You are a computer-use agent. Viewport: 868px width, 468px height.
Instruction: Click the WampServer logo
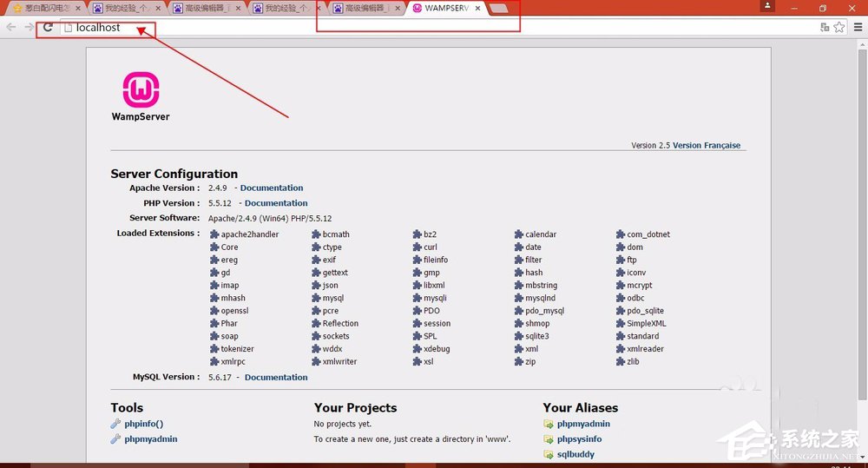pyautogui.click(x=141, y=90)
